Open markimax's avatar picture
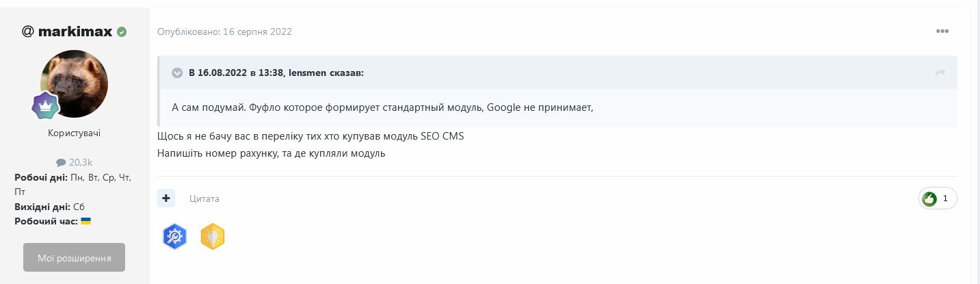 74,83
